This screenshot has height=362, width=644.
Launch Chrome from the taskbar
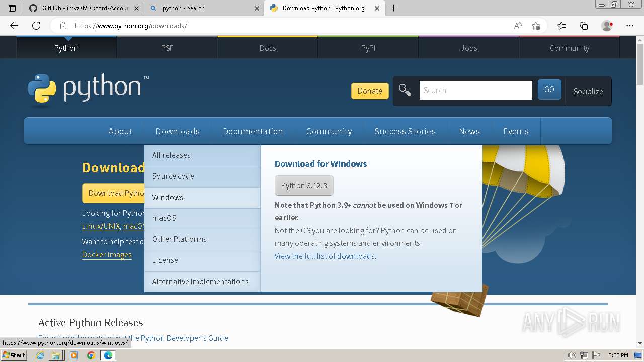pyautogui.click(x=91, y=355)
